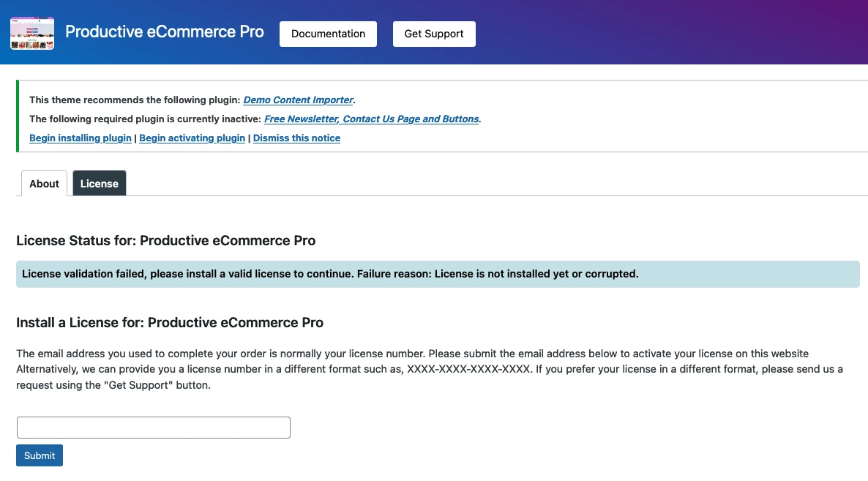This screenshot has width=868, height=481.
Task: Dismiss this notice
Action: tap(296, 138)
